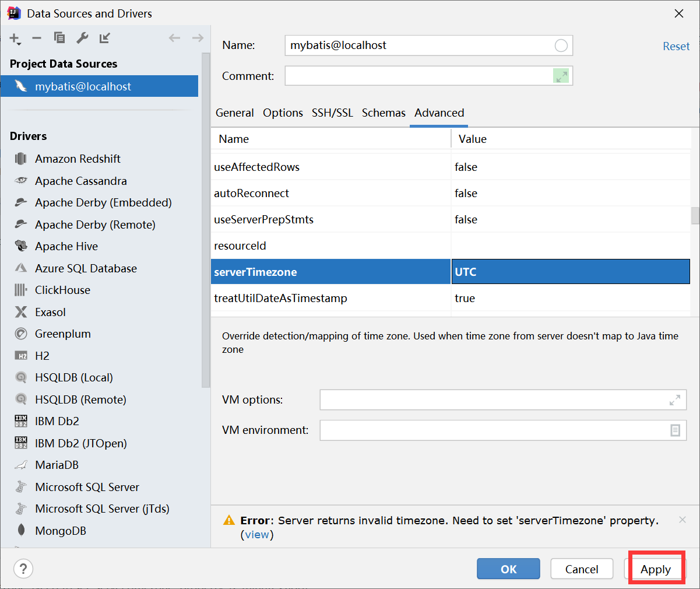This screenshot has width=700, height=589.
Task: Select Apache Hive driver
Action: 66,246
